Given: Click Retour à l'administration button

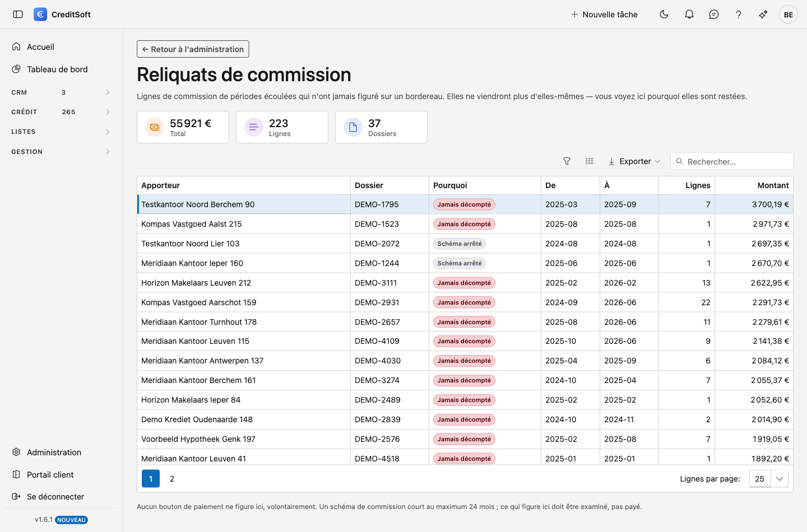Looking at the screenshot, I should pos(193,49).
